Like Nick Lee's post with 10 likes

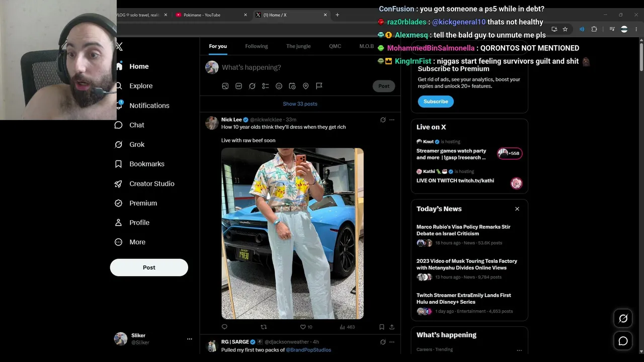pos(306,327)
